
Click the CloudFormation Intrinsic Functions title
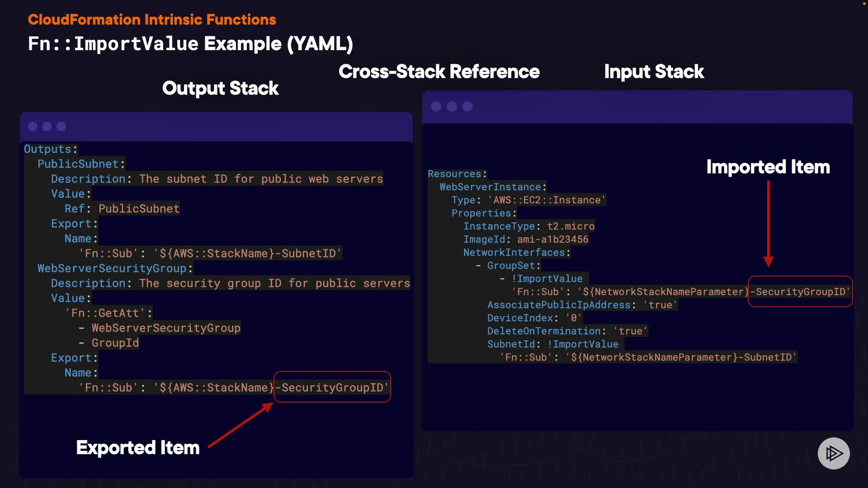152,19
